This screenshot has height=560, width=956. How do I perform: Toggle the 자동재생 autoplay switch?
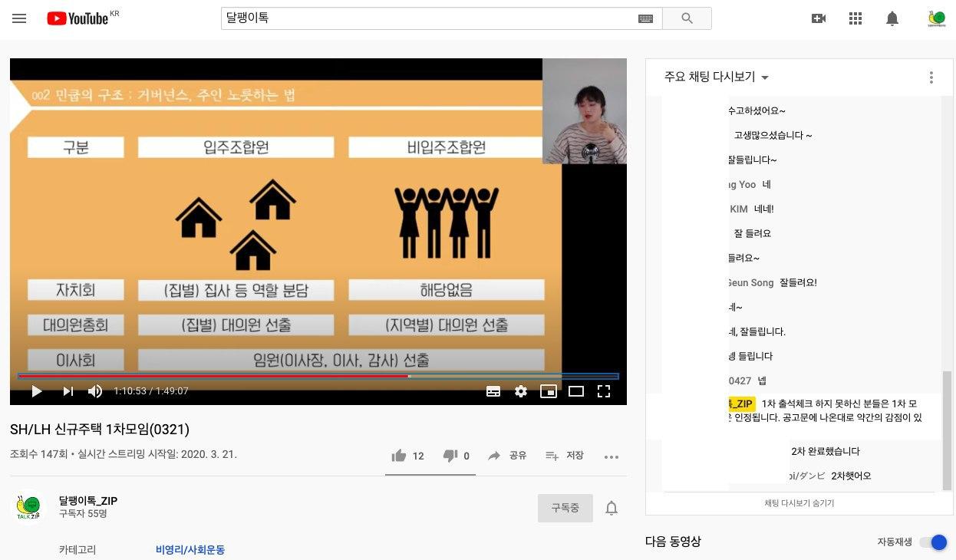click(x=933, y=542)
